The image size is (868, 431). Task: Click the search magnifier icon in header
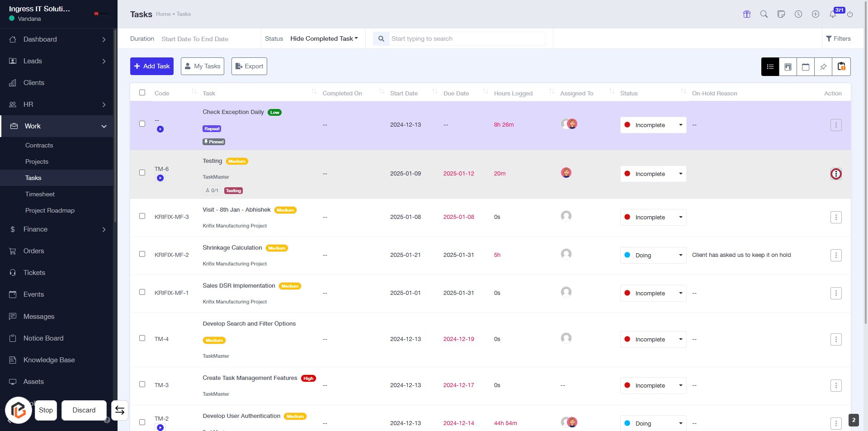coord(764,14)
